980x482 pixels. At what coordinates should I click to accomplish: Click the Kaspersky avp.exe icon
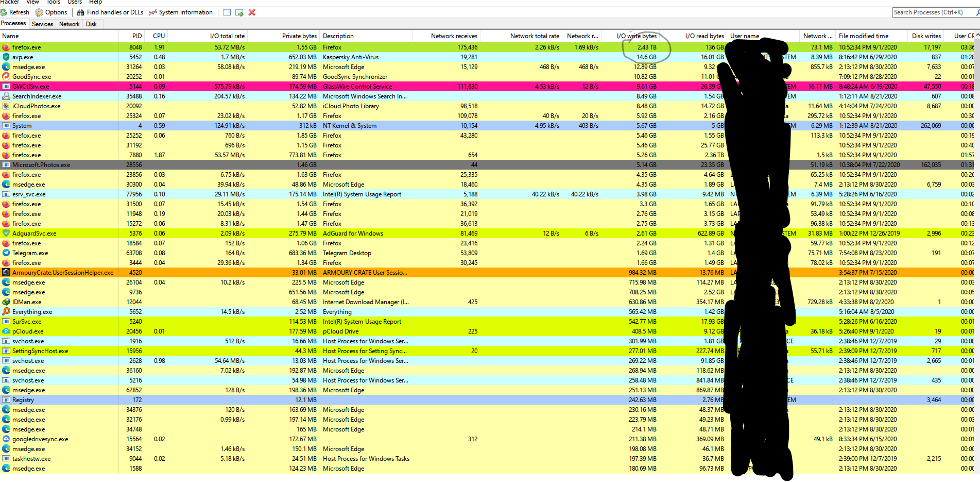coord(6,57)
